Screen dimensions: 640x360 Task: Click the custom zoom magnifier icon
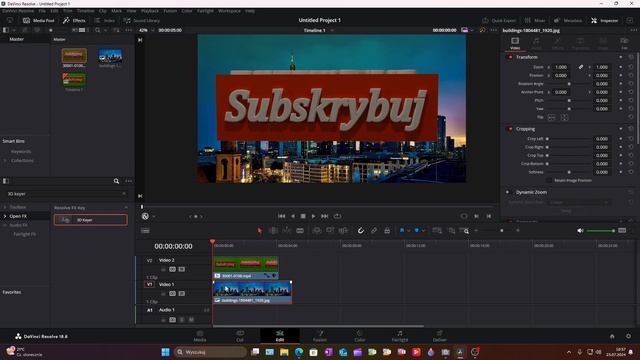pyautogui.click(x=464, y=231)
